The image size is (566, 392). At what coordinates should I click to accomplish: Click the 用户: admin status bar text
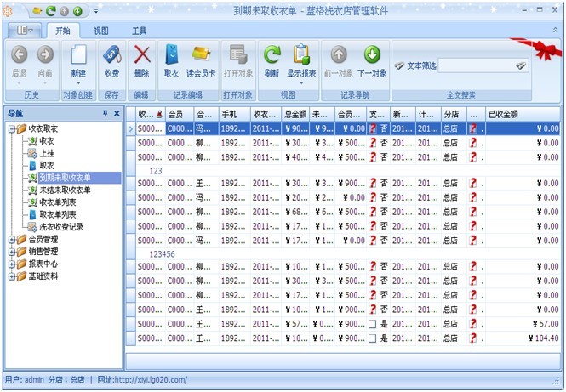coord(24,380)
